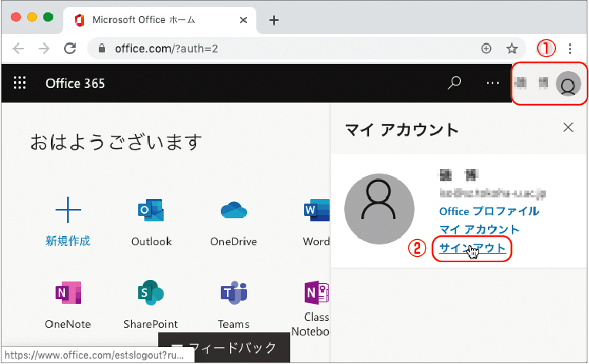
Task: Open a new browser tab
Action: (273, 20)
